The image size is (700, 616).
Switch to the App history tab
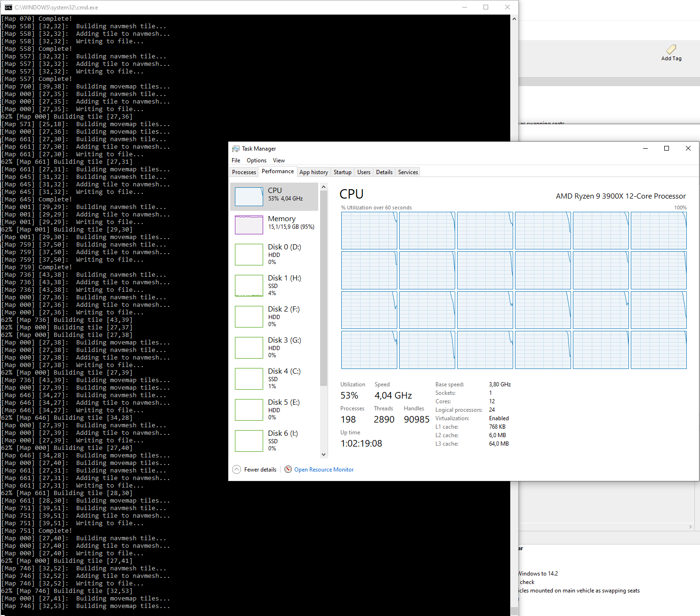click(314, 172)
